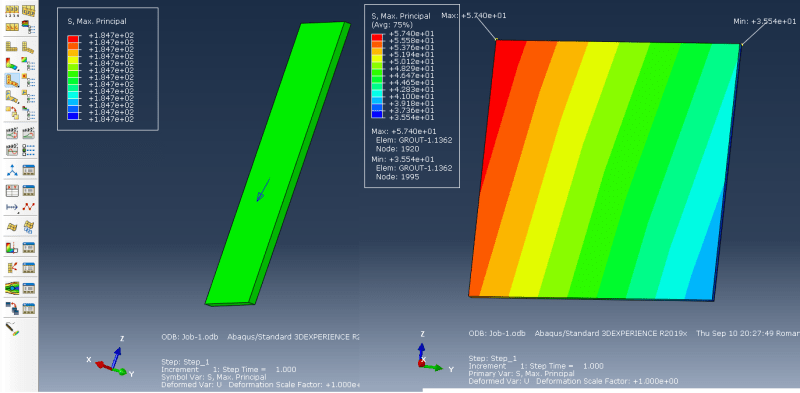
Task: Click the green slender bar in left viewport
Action: pos(277,164)
